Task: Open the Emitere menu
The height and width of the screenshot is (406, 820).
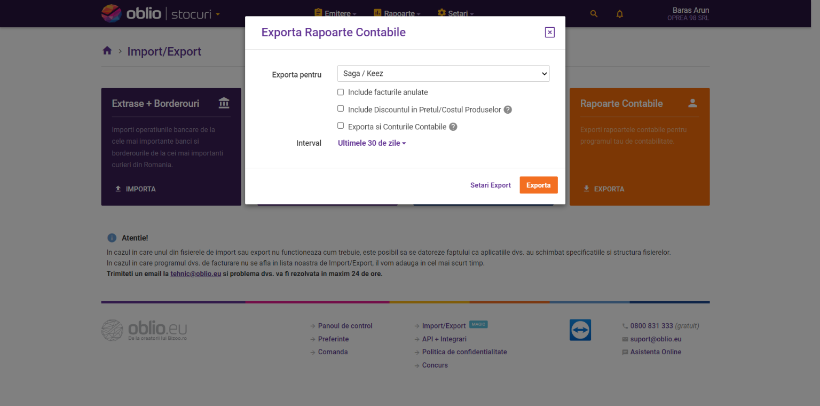Action: (337, 14)
